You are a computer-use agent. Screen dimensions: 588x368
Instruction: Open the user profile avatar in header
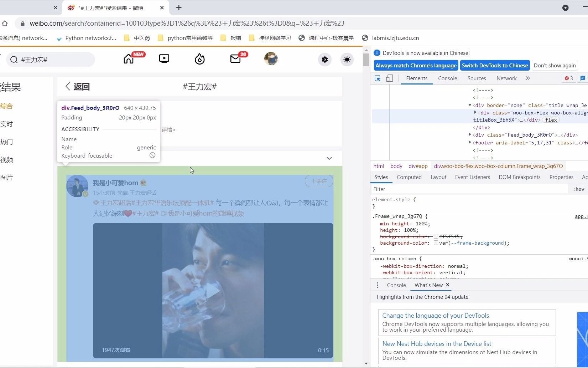pos(271,59)
